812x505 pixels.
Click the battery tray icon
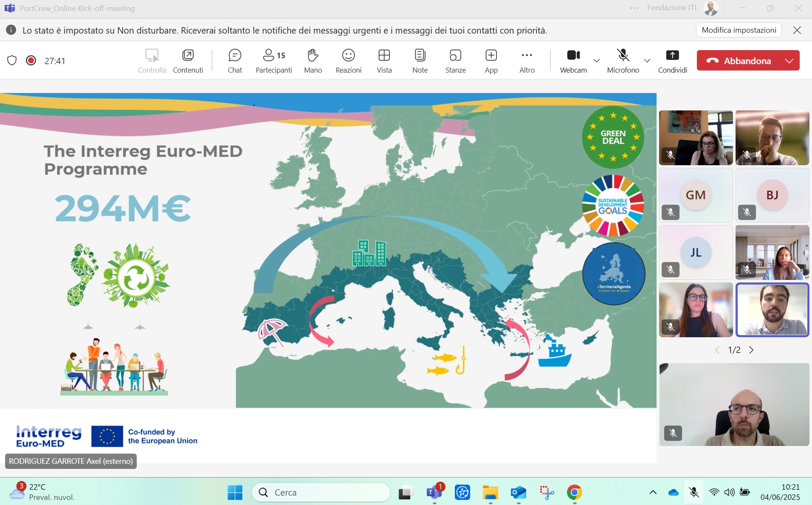tap(745, 492)
